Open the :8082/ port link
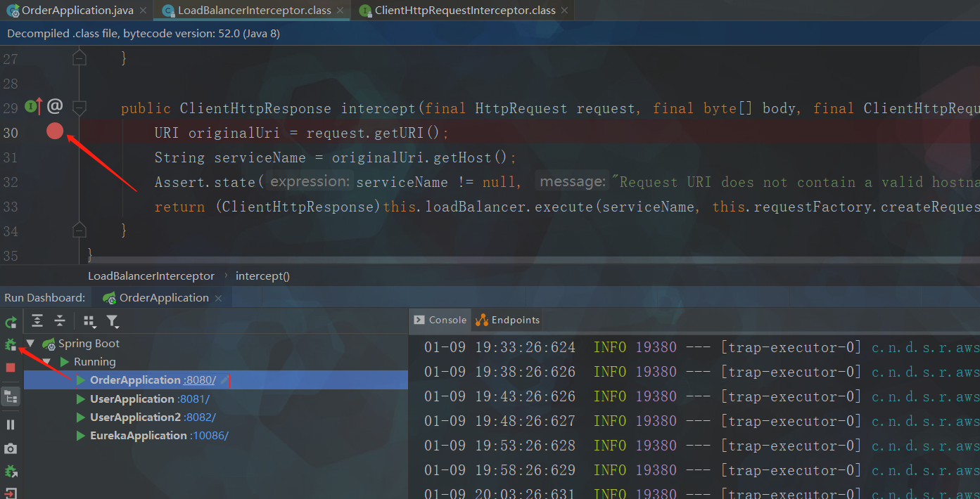This screenshot has width=980, height=499. (200, 417)
